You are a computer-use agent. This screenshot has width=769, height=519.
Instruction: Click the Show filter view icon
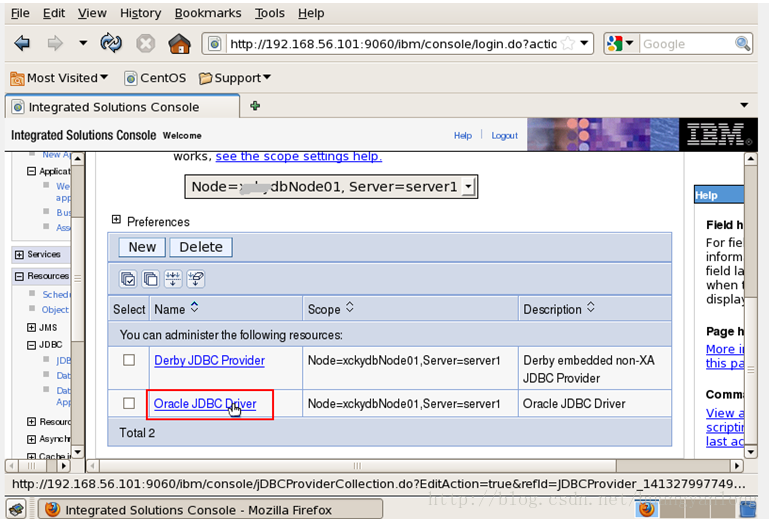tap(173, 279)
